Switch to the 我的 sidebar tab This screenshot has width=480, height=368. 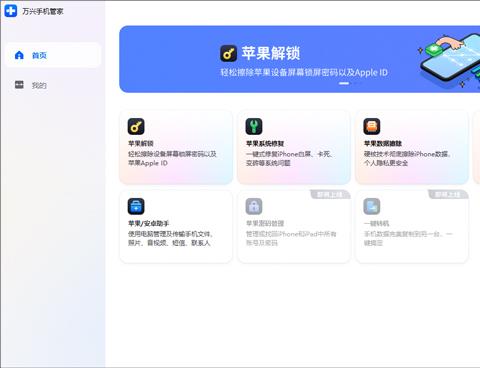tap(39, 85)
